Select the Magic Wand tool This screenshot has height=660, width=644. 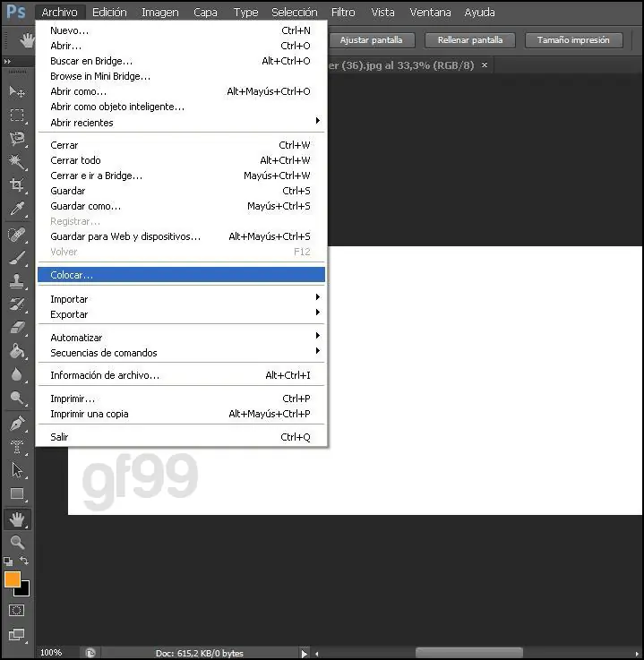tap(17, 161)
